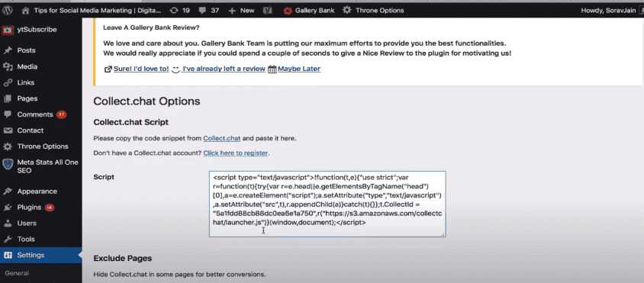
Task: Open Throne Options in admin bar
Action: pyautogui.click(x=379, y=11)
